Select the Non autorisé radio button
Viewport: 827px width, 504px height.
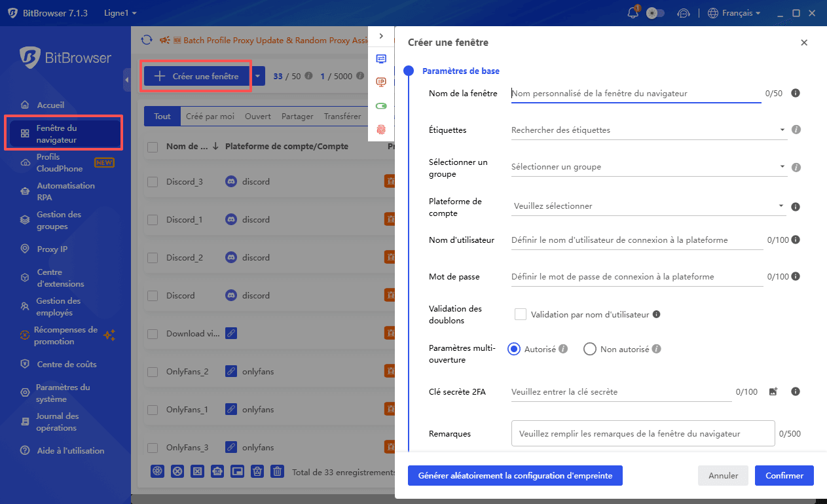pyautogui.click(x=589, y=349)
